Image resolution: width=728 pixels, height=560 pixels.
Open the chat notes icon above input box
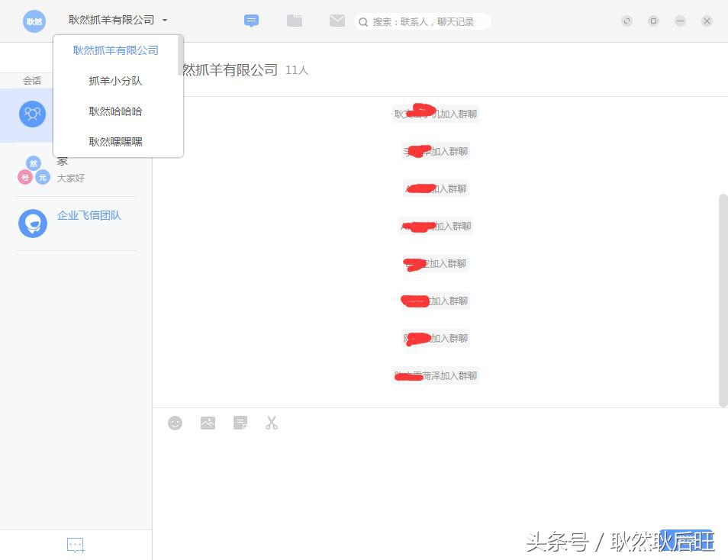(240, 423)
